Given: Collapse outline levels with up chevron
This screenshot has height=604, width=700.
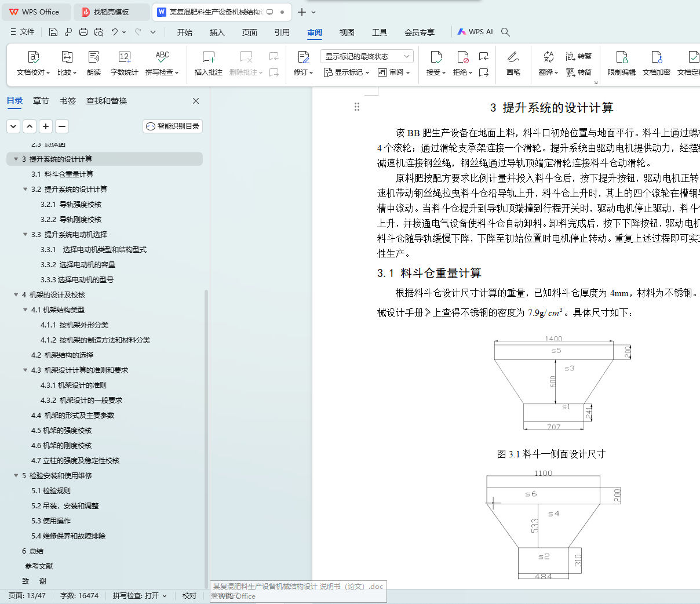Looking at the screenshot, I should (30, 126).
